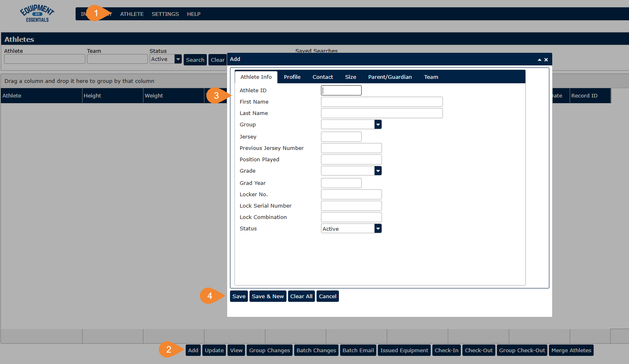Focus the Last Name field
Screen dimensions: 629x364
382,113
